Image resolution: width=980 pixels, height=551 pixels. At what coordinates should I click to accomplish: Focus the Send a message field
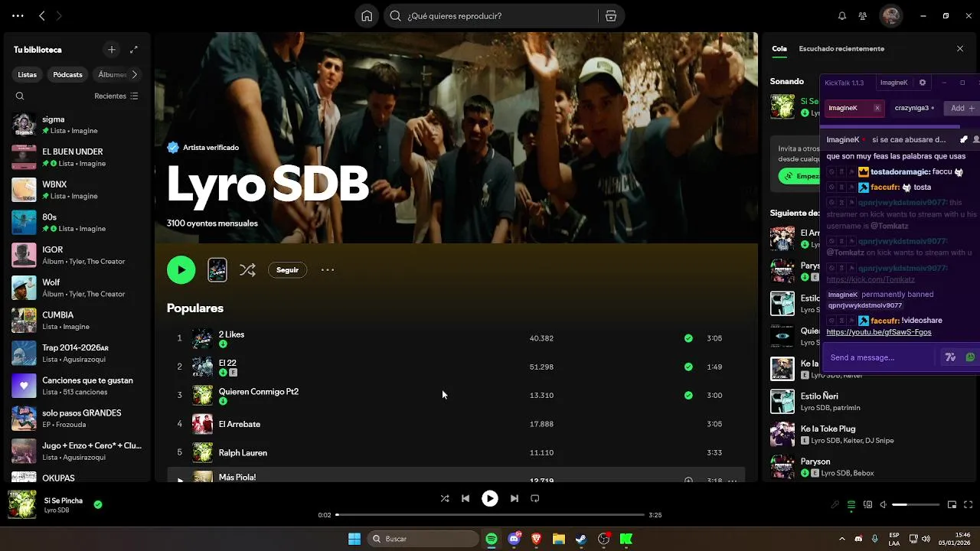[880, 357]
